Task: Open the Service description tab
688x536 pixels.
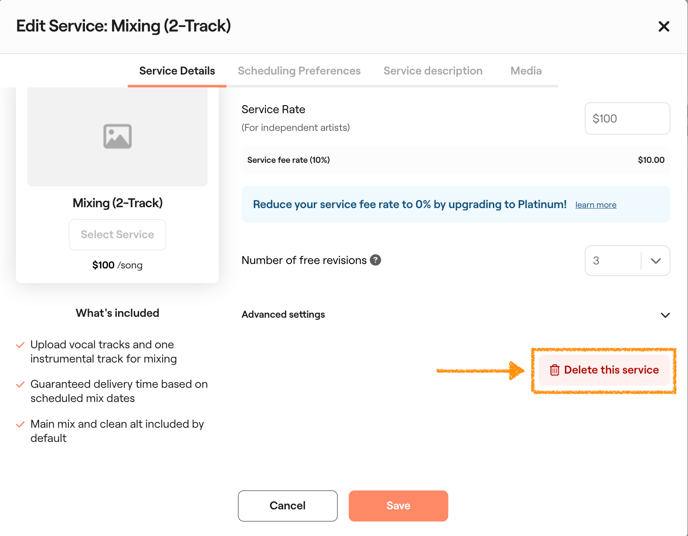Action: point(433,71)
